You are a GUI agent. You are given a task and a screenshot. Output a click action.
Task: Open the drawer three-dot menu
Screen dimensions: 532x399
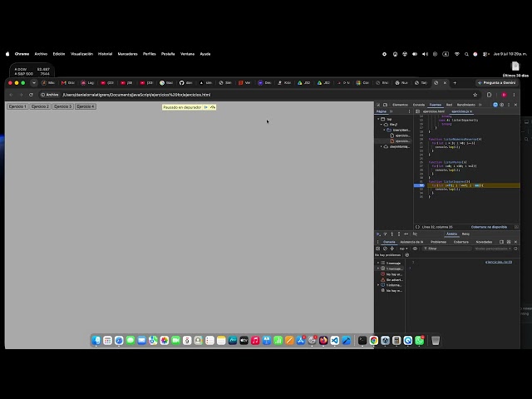pos(377,242)
